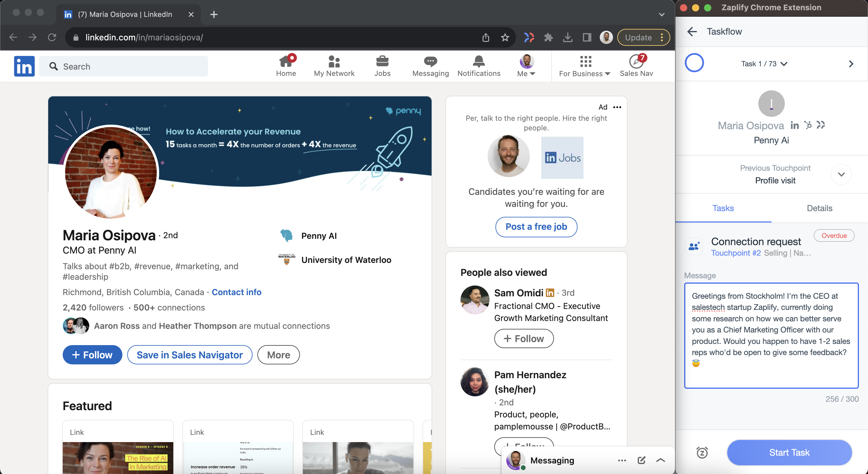Click the Zaplify extension icon in toolbar
The image size is (868, 474).
(529, 37)
